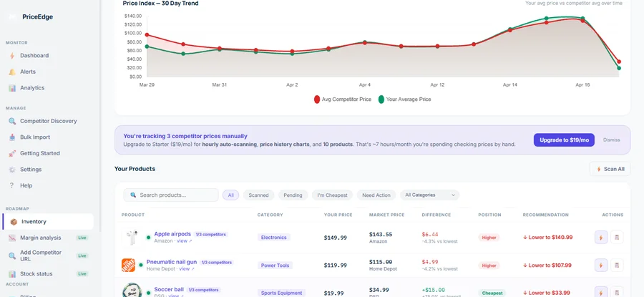Open Pneumatic nail gun product link
This screenshot has height=297, width=644.
172,262
